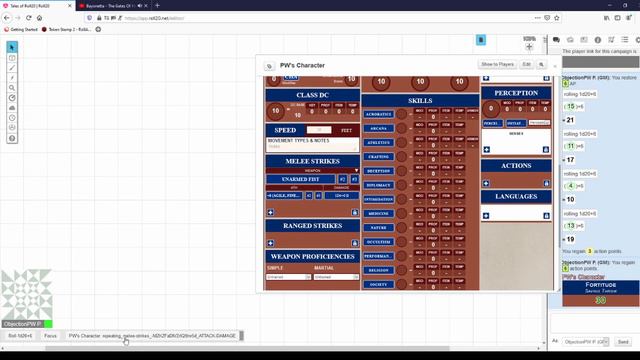Roll the Religion skill
This screenshot has height=360, width=640.
pyautogui.click(x=379, y=270)
